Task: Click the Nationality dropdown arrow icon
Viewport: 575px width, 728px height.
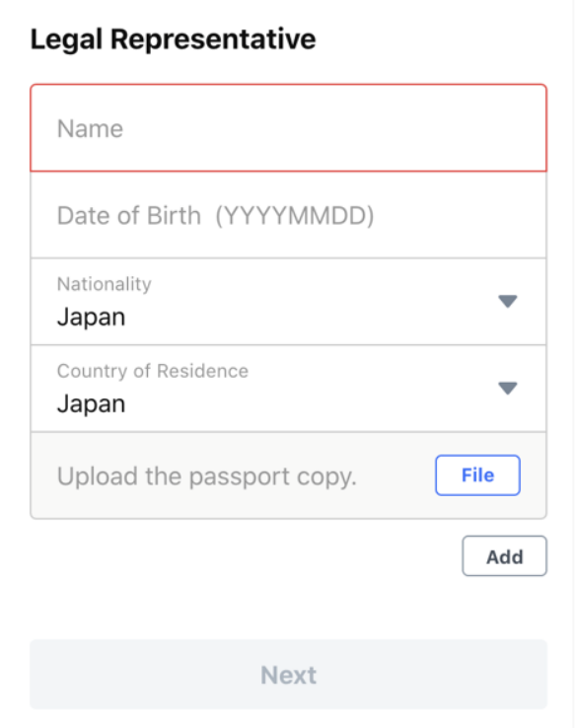Action: [507, 301]
